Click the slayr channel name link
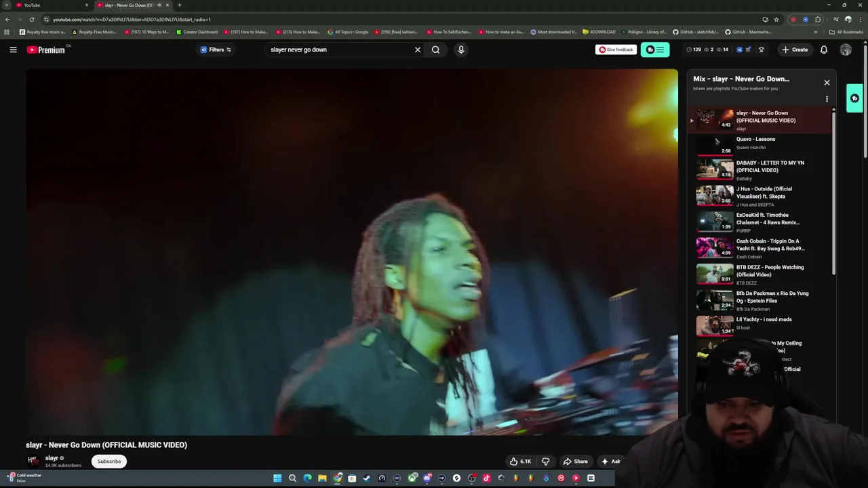Screen dimensions: 868x488 point(52,458)
